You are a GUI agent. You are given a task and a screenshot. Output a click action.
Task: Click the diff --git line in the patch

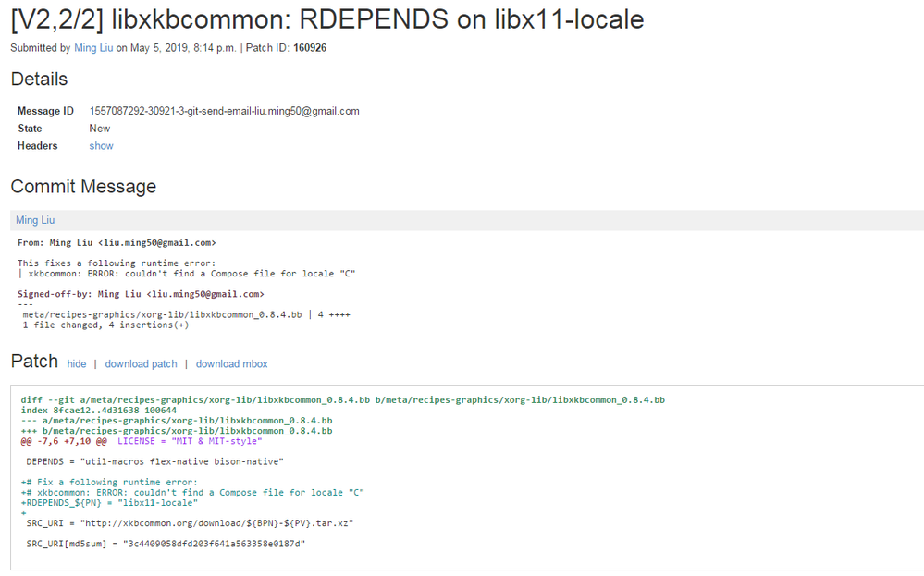(342, 400)
